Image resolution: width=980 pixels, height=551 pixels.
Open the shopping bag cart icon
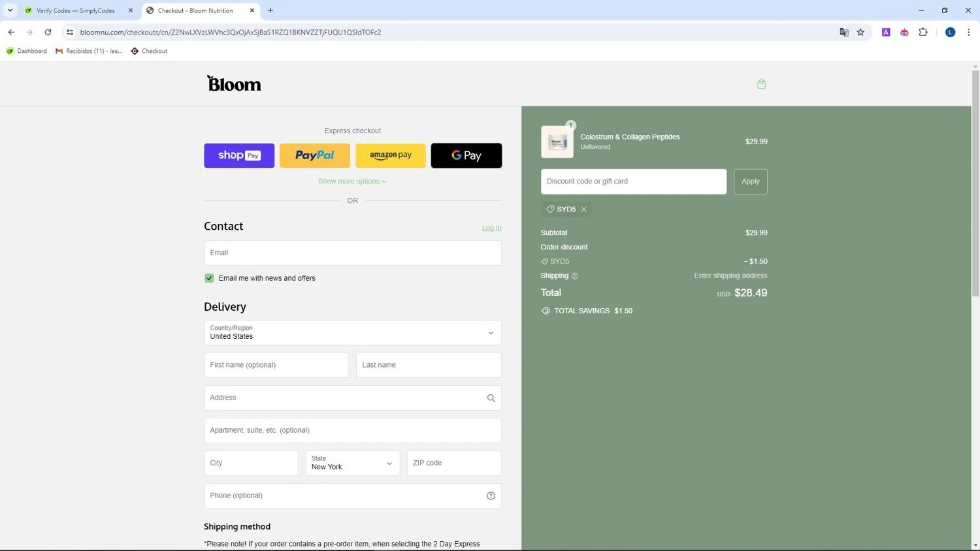(x=761, y=84)
